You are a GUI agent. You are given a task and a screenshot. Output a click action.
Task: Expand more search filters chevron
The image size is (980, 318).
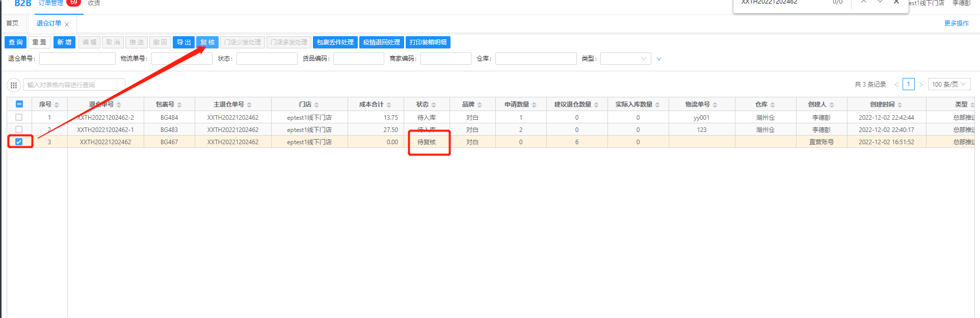(659, 59)
